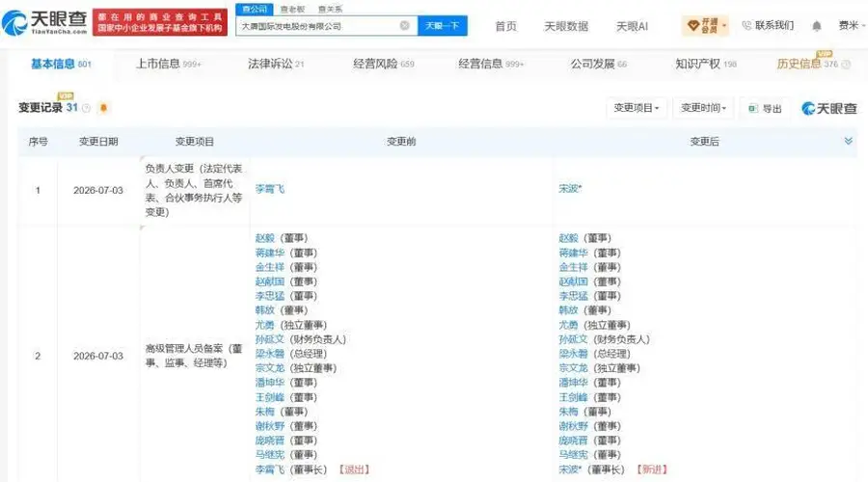The height and width of the screenshot is (482, 868).
Task: Click the 天眼一下 search button
Action: pos(443,25)
